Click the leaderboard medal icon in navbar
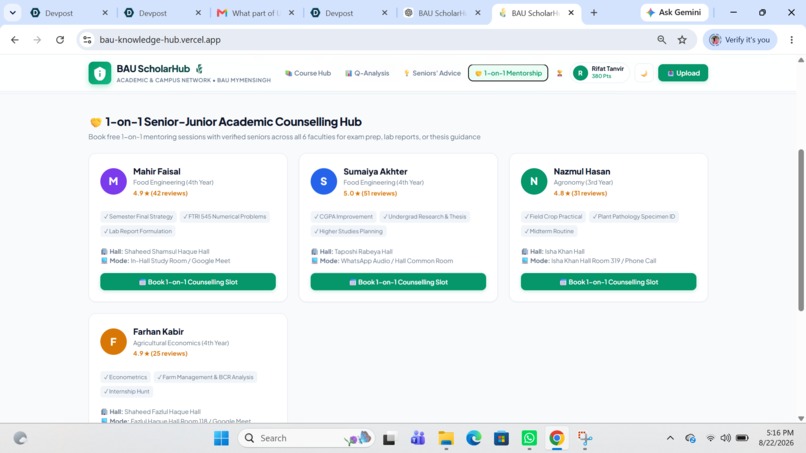This screenshot has width=806, height=453. [x=559, y=73]
